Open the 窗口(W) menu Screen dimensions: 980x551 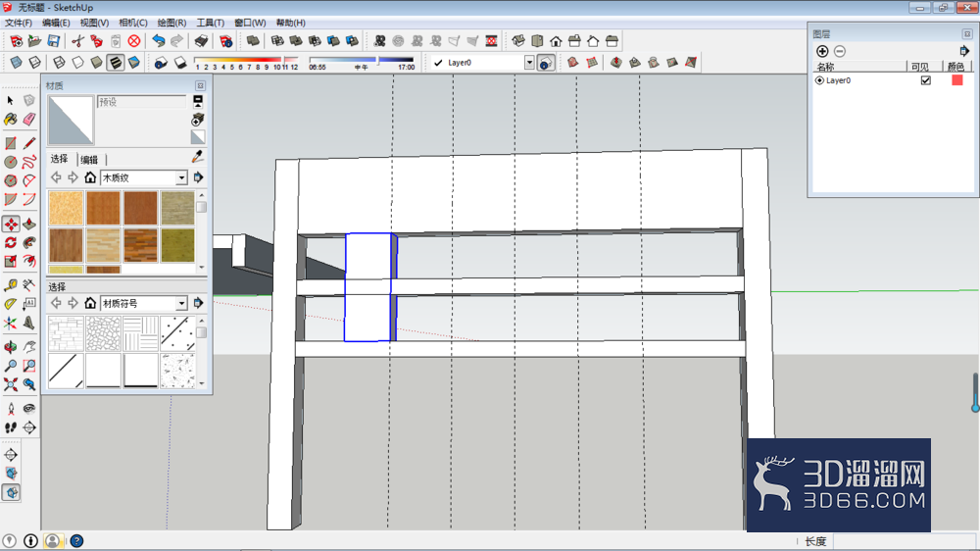click(x=250, y=23)
